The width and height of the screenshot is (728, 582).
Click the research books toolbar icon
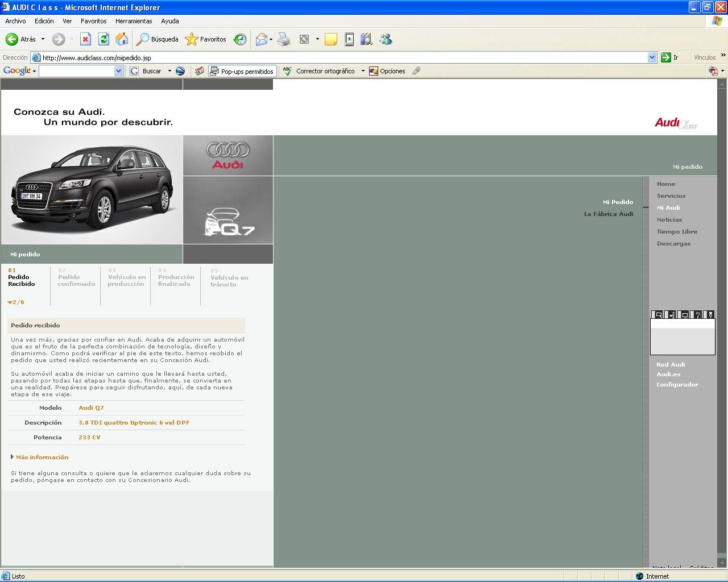(366, 39)
